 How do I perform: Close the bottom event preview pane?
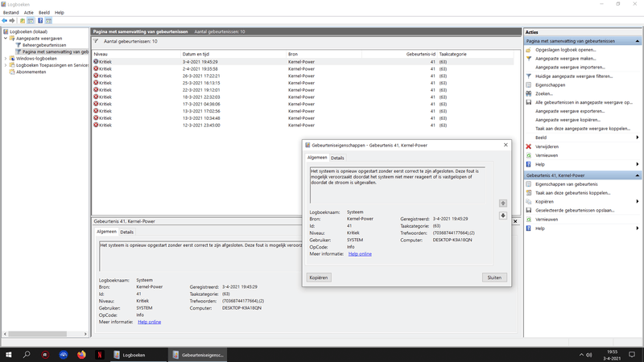(x=515, y=221)
